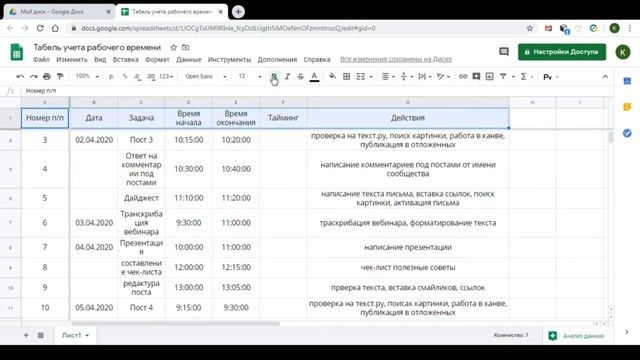The width and height of the screenshot is (640, 360).
Task: Click the Настройки Доступа button
Action: [562, 52]
